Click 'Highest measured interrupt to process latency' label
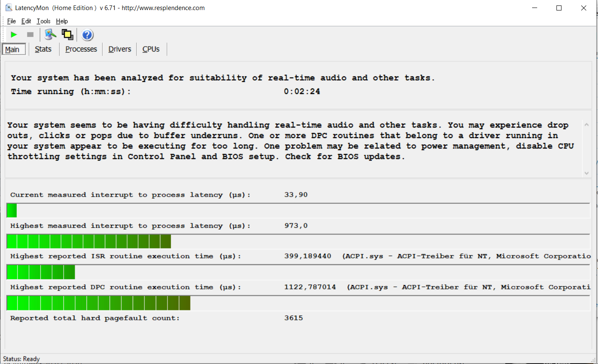598x364 pixels. 130,226
